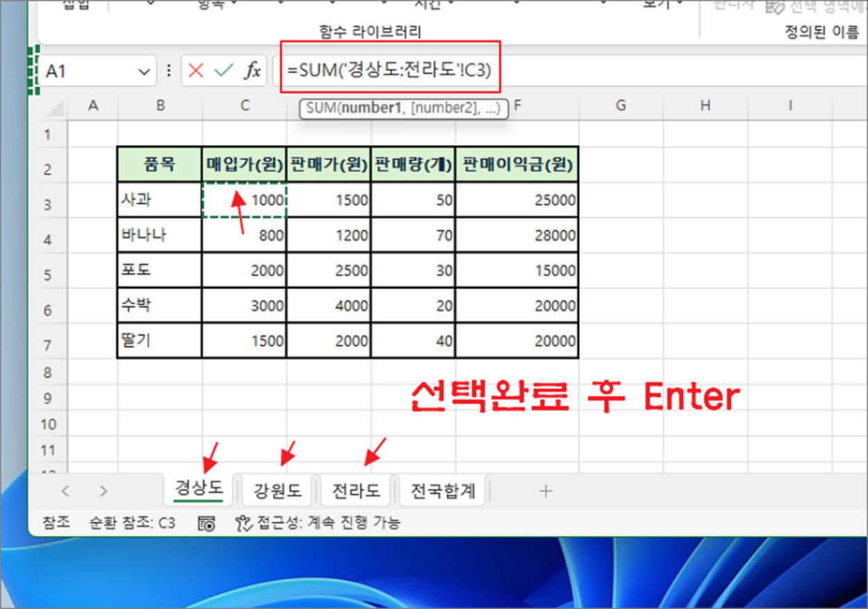The image size is (868, 609).
Task: Select column G header
Action: tap(621, 106)
